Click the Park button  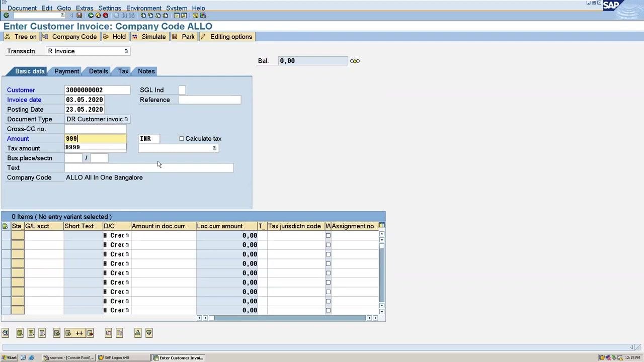click(x=184, y=37)
